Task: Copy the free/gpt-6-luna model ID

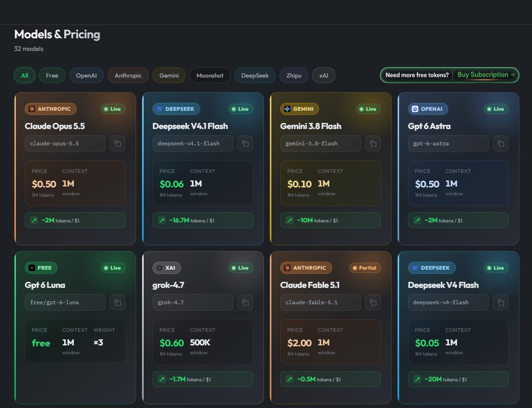Action: pyautogui.click(x=117, y=302)
